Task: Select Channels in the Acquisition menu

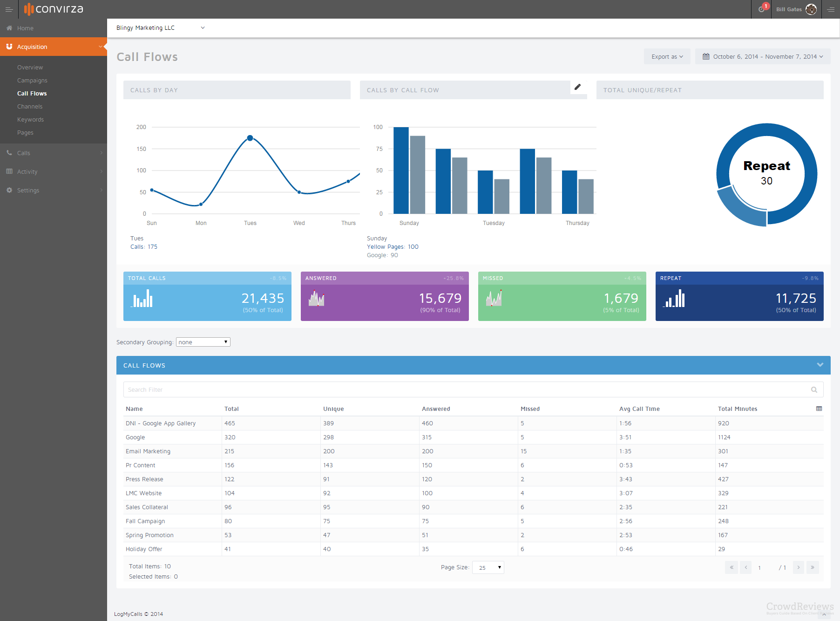Action: tap(29, 106)
